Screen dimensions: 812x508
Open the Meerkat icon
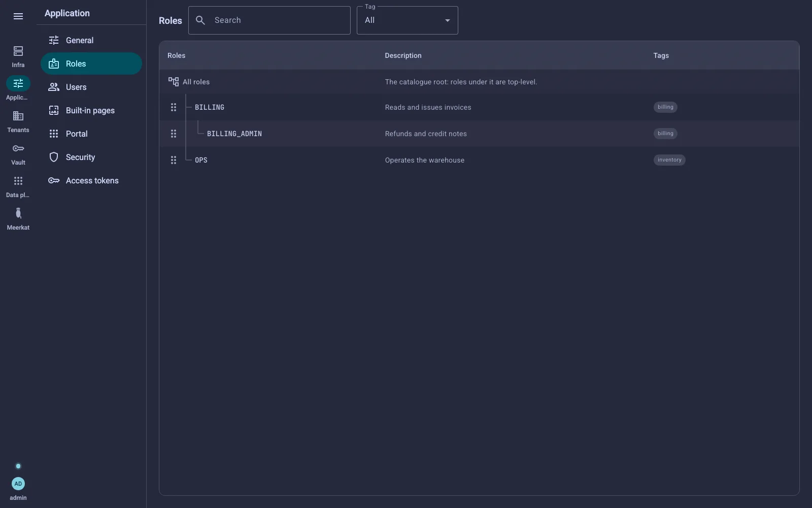[x=18, y=213]
